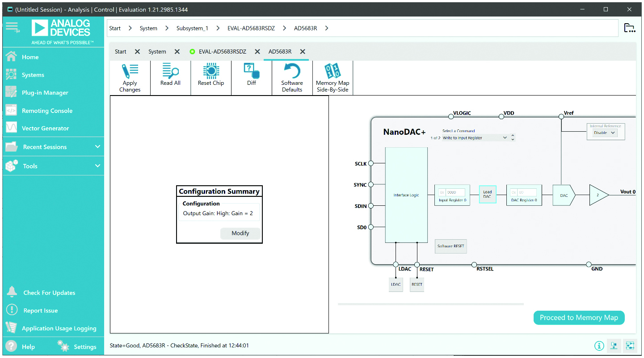This screenshot has height=358, width=644.
Task: Toggle the hamburger menu in the sidebar
Action: (x=12, y=28)
